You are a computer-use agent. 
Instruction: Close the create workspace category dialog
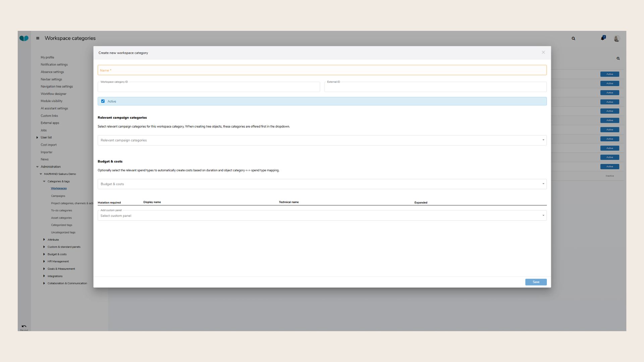(543, 52)
